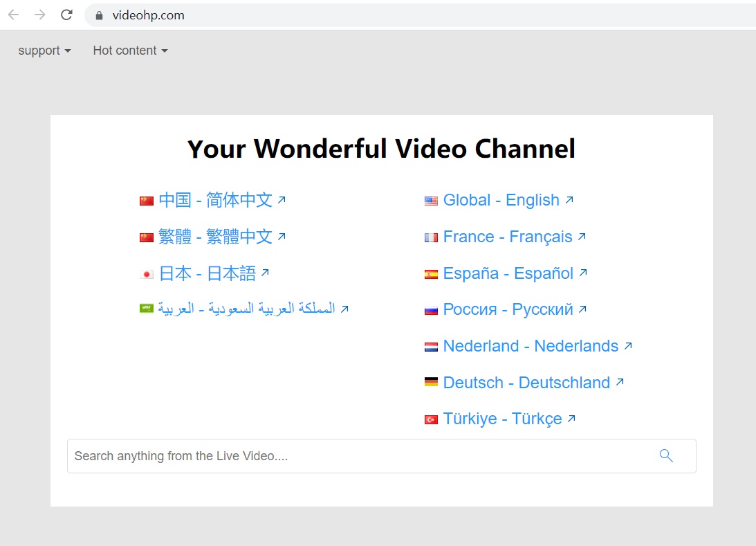This screenshot has width=756, height=546.
Task: Select Deutsch - Deutschland link
Action: (x=526, y=383)
